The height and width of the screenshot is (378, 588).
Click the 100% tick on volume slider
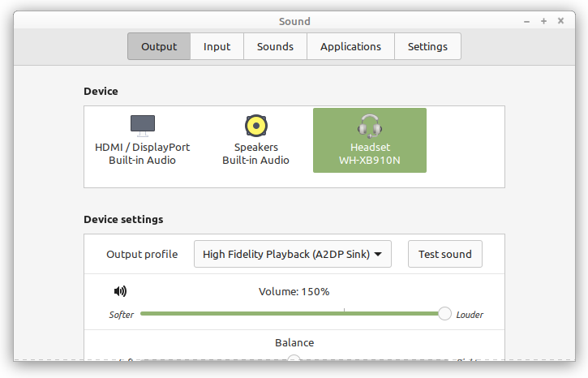[344, 310]
